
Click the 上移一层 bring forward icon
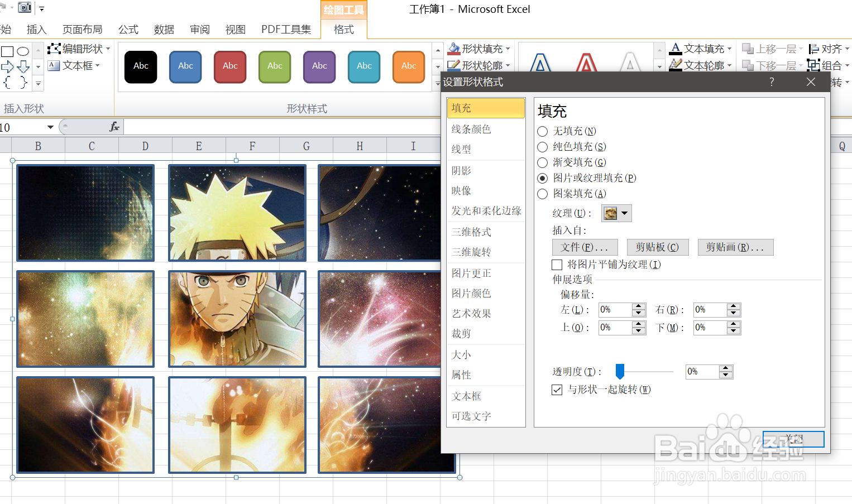point(748,49)
